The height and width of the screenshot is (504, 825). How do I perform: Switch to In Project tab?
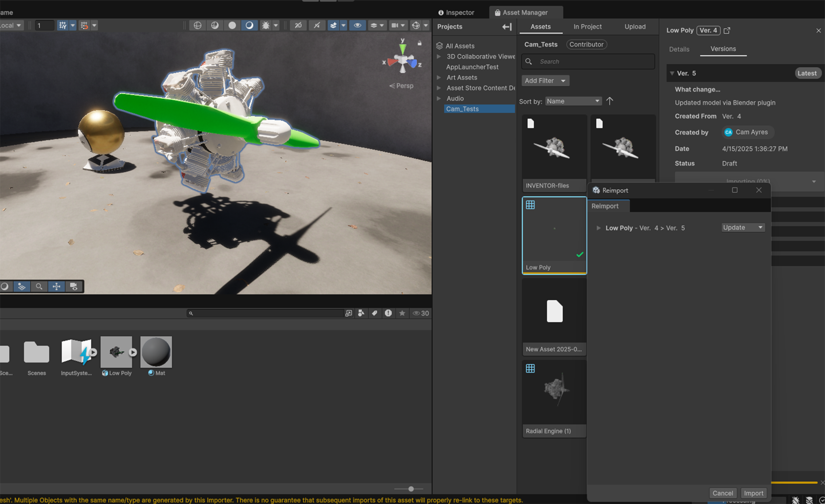(587, 27)
